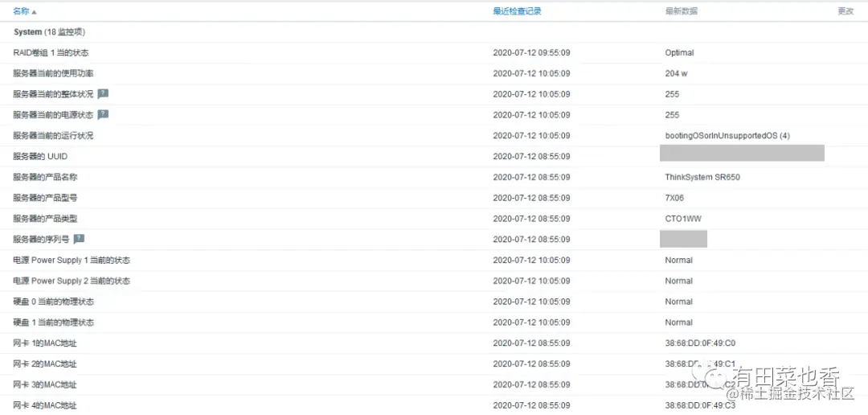This screenshot has height=415, width=868.
Task: Select the timestamp of 硬盘 1 row
Action: click(x=531, y=322)
